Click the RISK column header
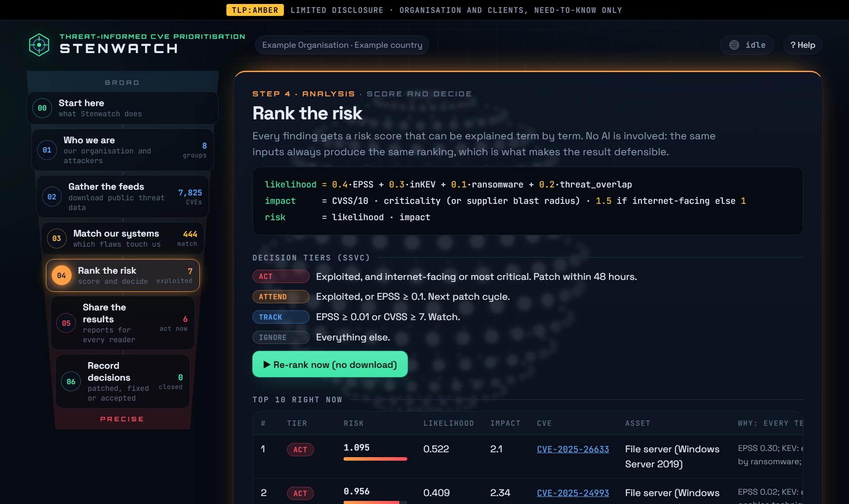Screen dimensions: 849x504 [x=354, y=423]
